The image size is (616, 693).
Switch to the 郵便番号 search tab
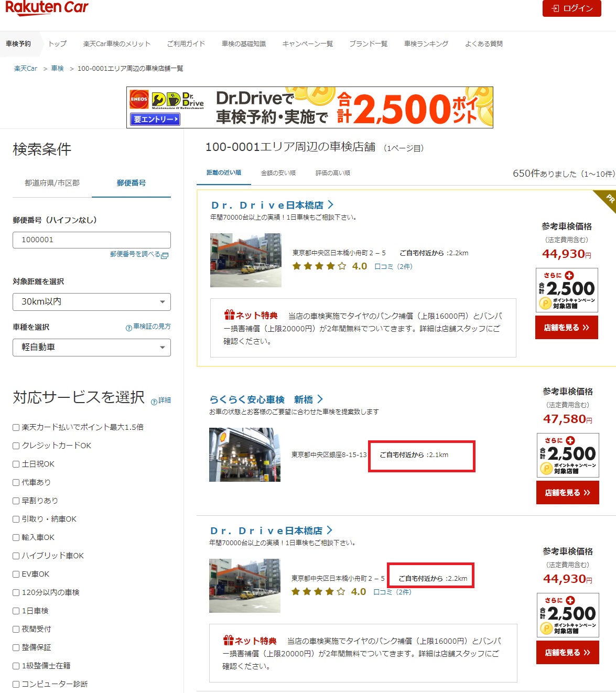click(131, 183)
